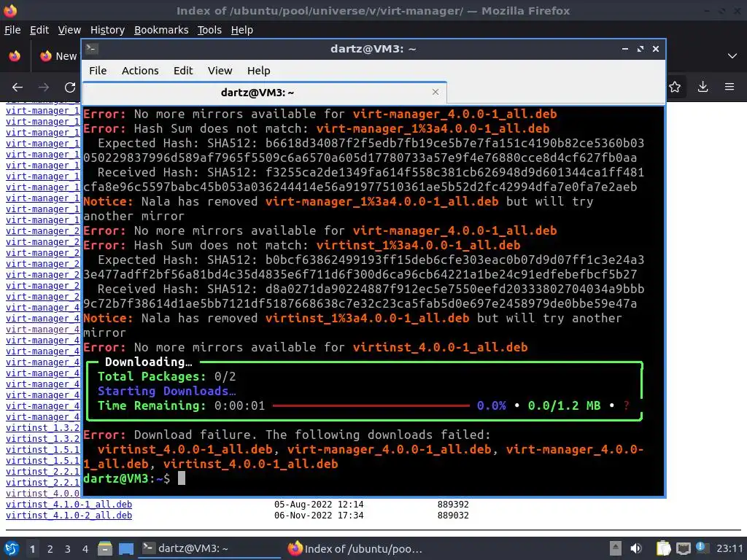Click file size 889032
747x560 pixels.
point(453,516)
